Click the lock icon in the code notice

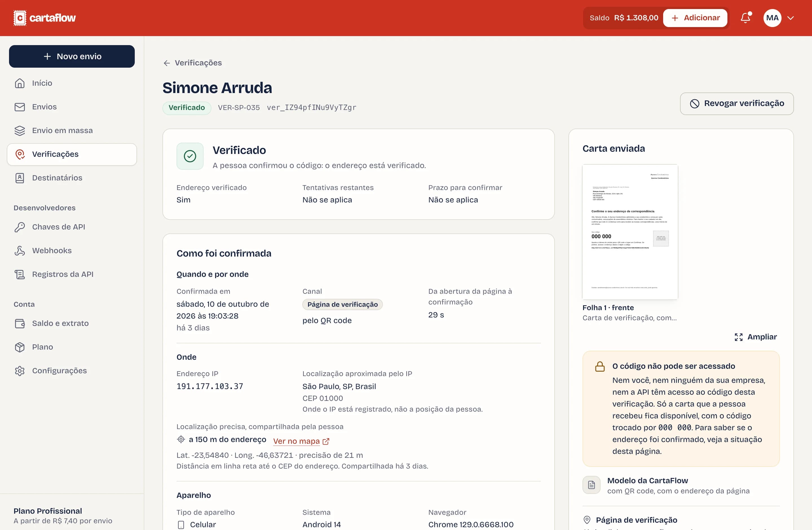(x=600, y=367)
